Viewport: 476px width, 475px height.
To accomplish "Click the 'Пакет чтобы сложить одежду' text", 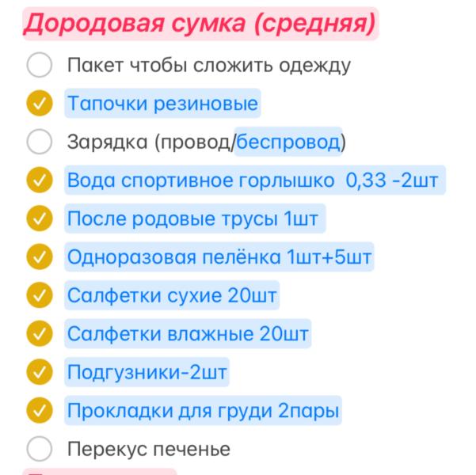I will 208,65.
